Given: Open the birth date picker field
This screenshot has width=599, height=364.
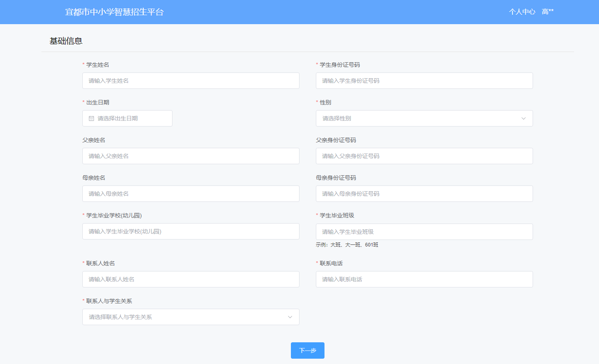Looking at the screenshot, I should 131,118.
